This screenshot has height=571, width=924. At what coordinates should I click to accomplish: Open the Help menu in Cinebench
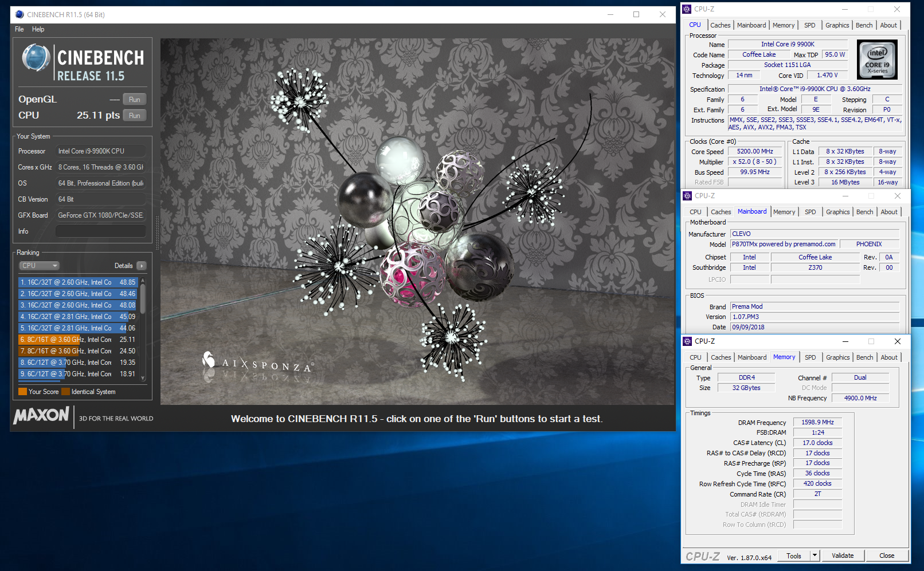click(38, 29)
